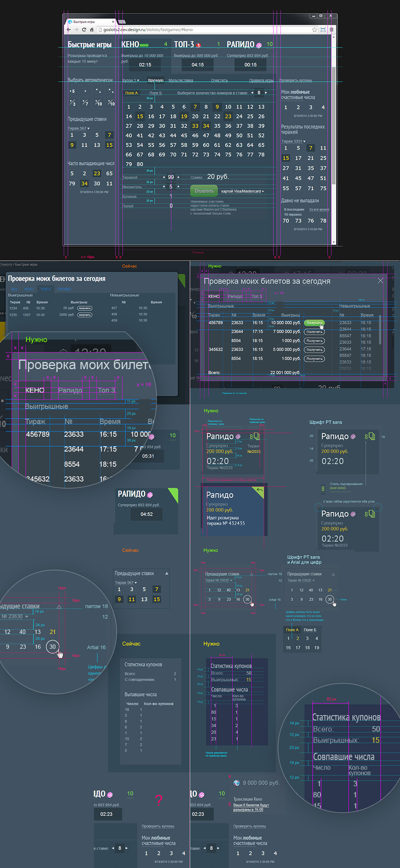Open the Правила игры link
The height and width of the screenshot is (868, 400).
click(x=261, y=80)
